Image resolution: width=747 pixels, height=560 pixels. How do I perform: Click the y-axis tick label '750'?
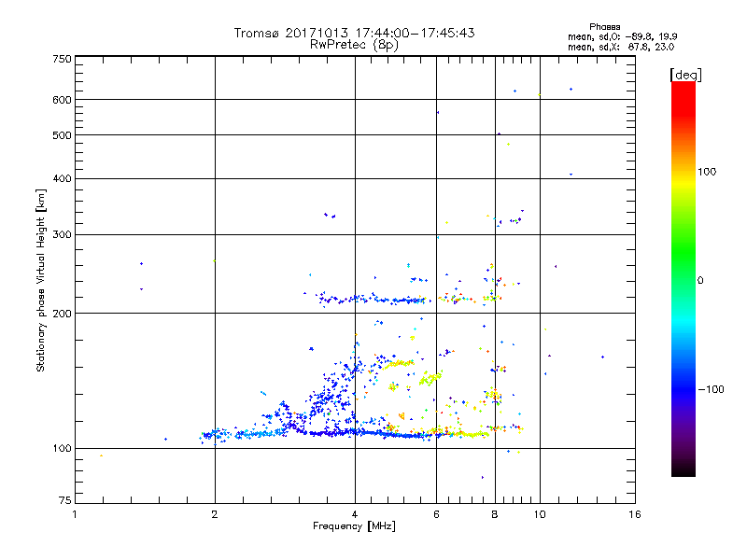point(62,59)
